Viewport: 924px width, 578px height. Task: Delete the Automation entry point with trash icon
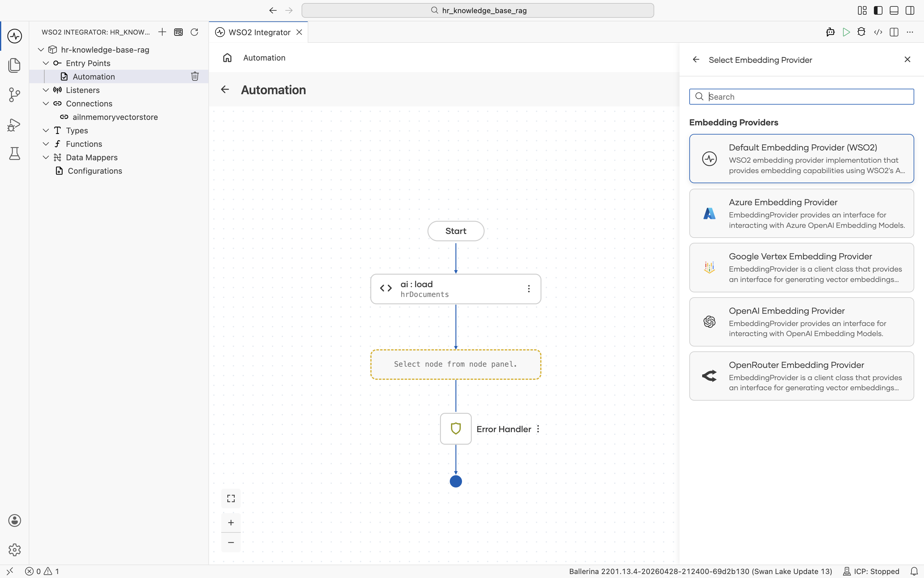(195, 76)
